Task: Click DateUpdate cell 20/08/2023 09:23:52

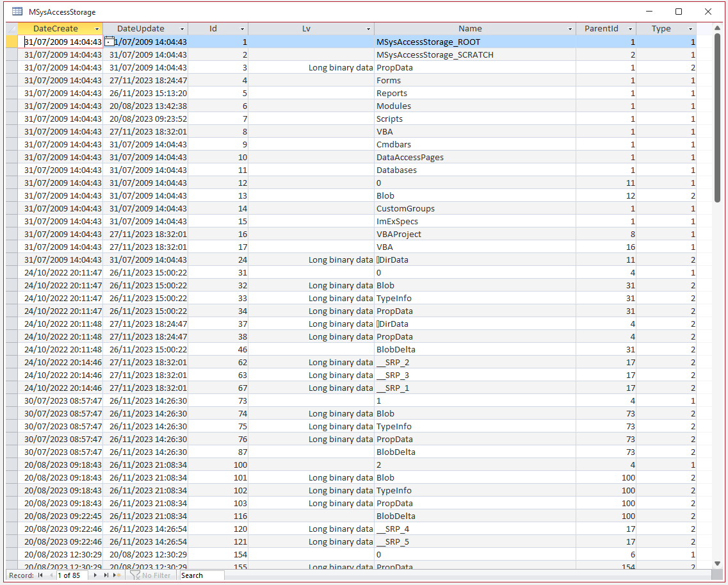Action: coord(145,119)
